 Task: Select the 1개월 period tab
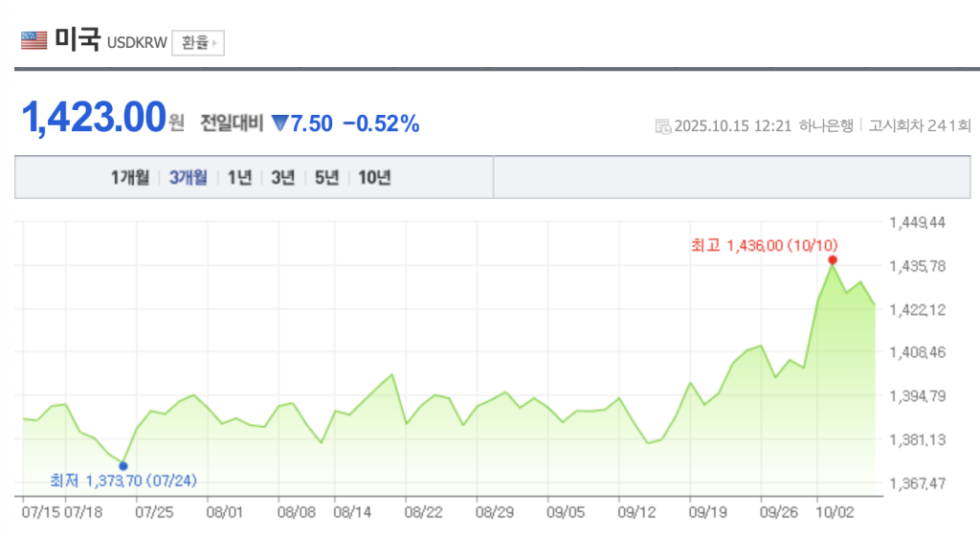(130, 177)
